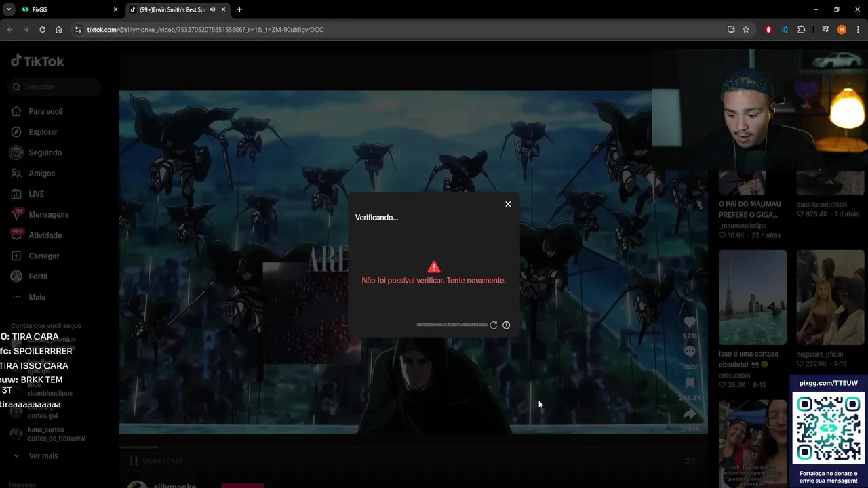Click the browser Home button

point(59,30)
